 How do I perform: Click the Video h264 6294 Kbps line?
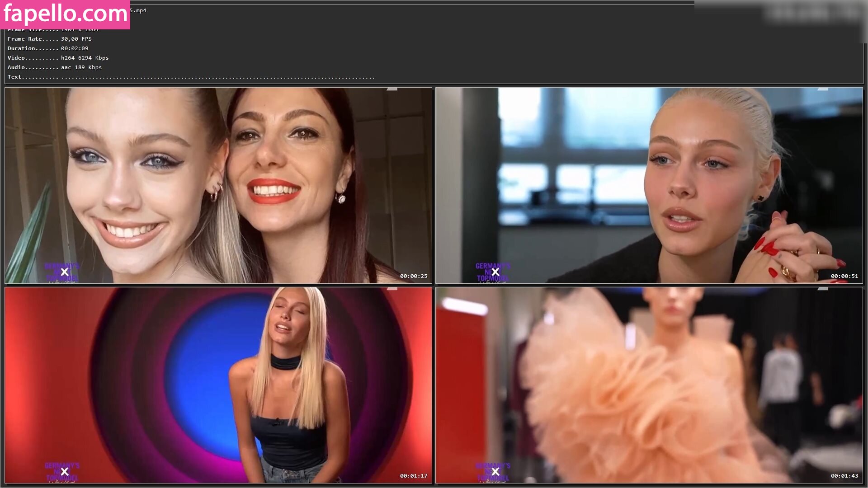click(58, 58)
